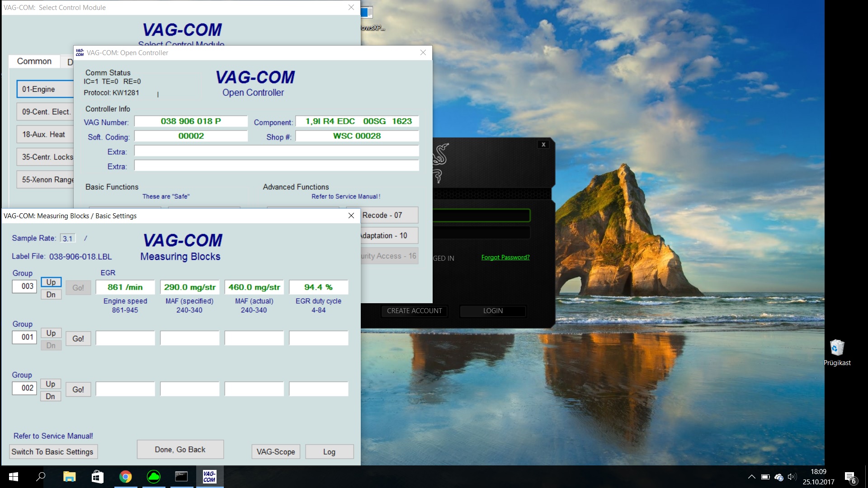Screen dimensions: 868x488
Task: Click the Shop # WSC 00028 field
Action: [x=357, y=136]
